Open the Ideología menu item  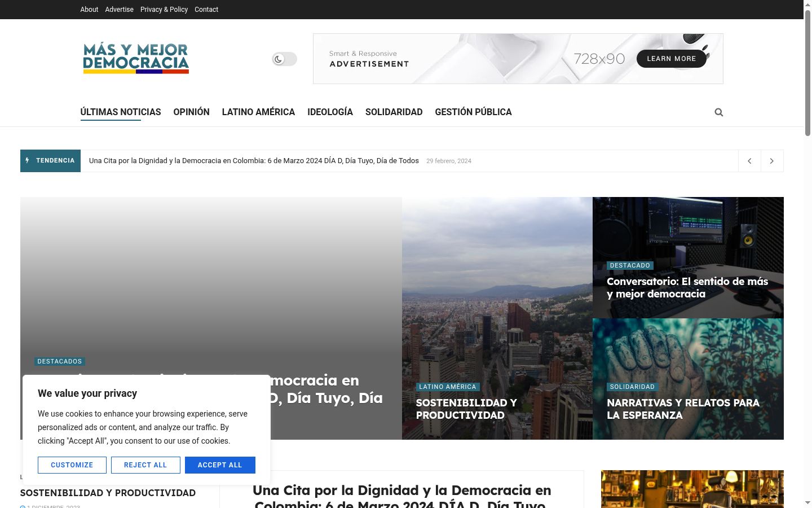coord(330,112)
